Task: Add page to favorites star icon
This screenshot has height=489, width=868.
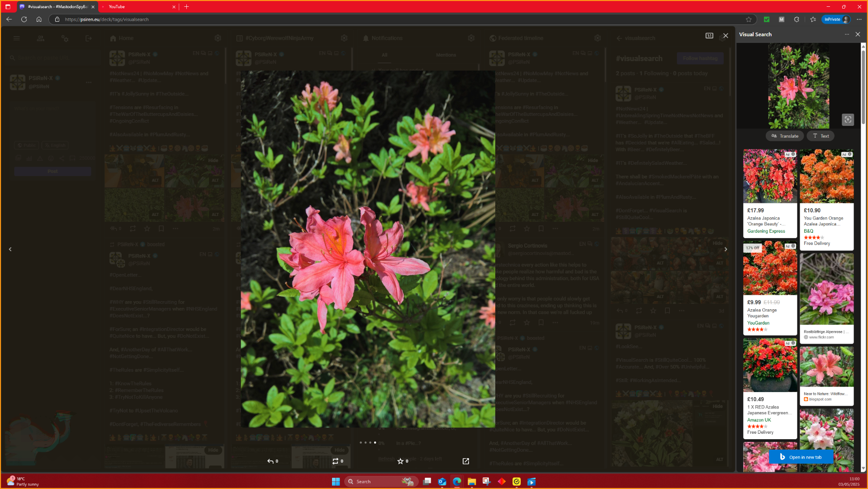Action: [749, 19]
